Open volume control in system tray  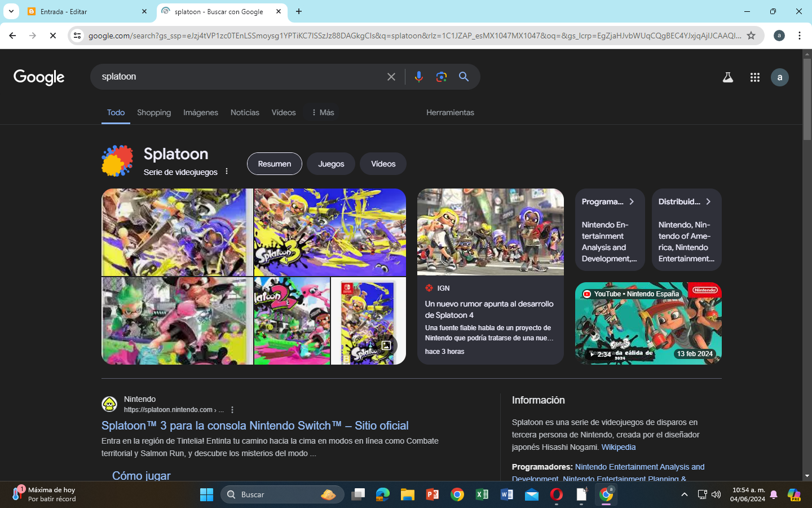[x=716, y=494]
